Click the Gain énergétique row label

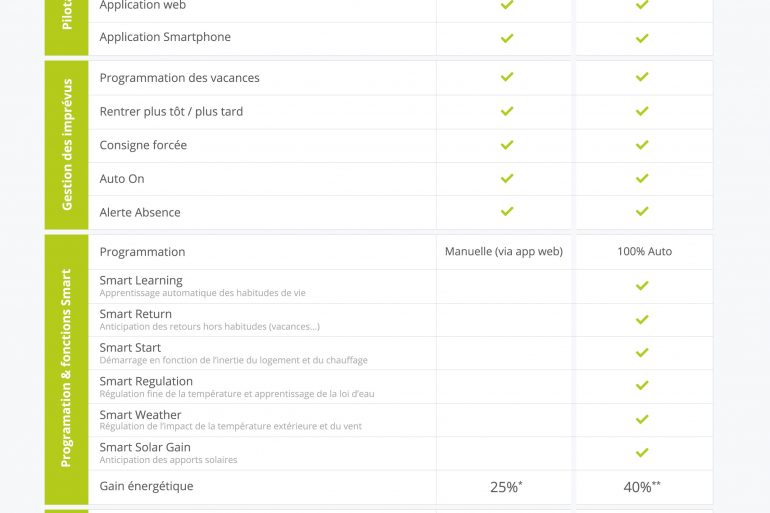[146, 486]
